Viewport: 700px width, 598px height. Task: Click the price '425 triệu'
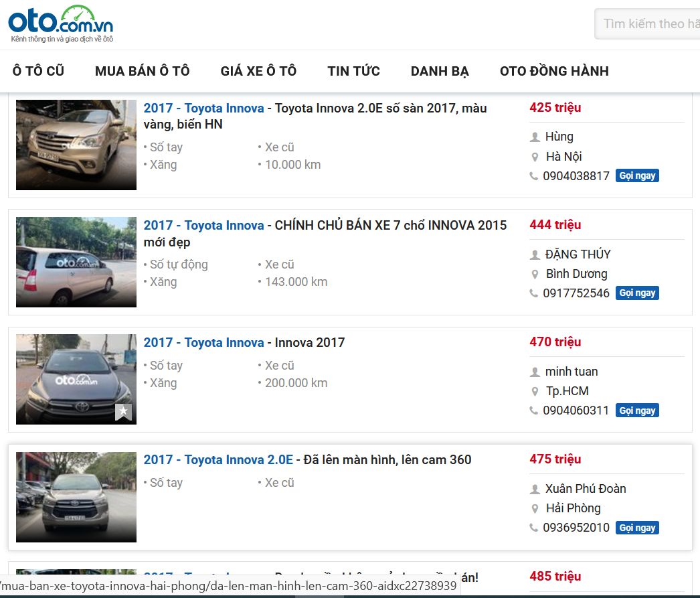[555, 108]
